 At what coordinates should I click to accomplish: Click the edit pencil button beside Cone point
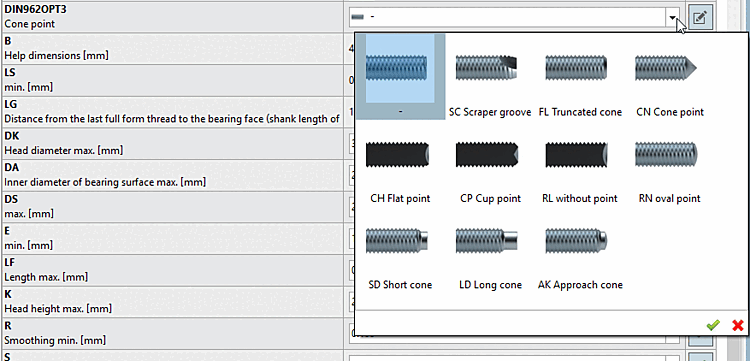(x=700, y=18)
